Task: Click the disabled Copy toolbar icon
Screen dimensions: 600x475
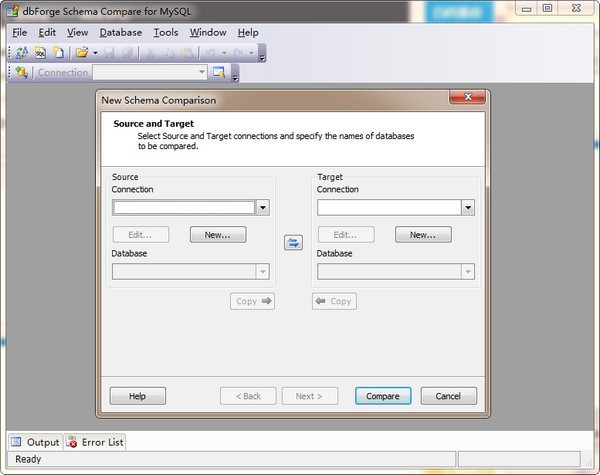Action: pyautogui.click(x=169, y=53)
